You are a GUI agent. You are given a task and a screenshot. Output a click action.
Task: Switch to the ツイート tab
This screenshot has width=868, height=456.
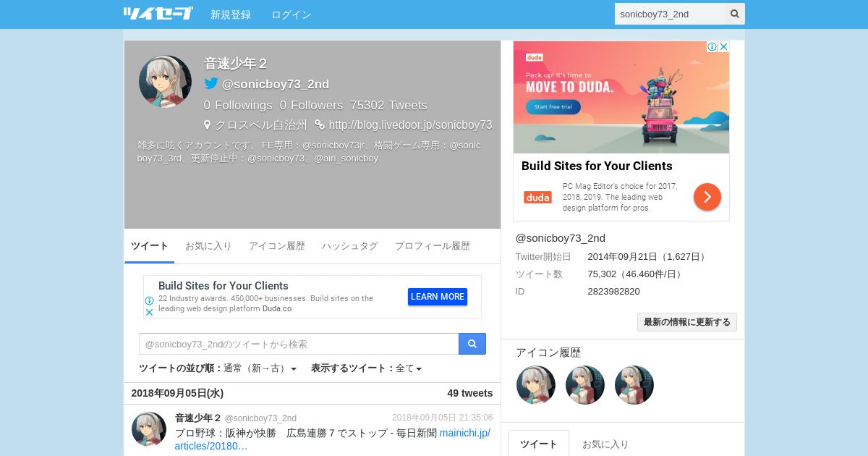tap(150, 246)
